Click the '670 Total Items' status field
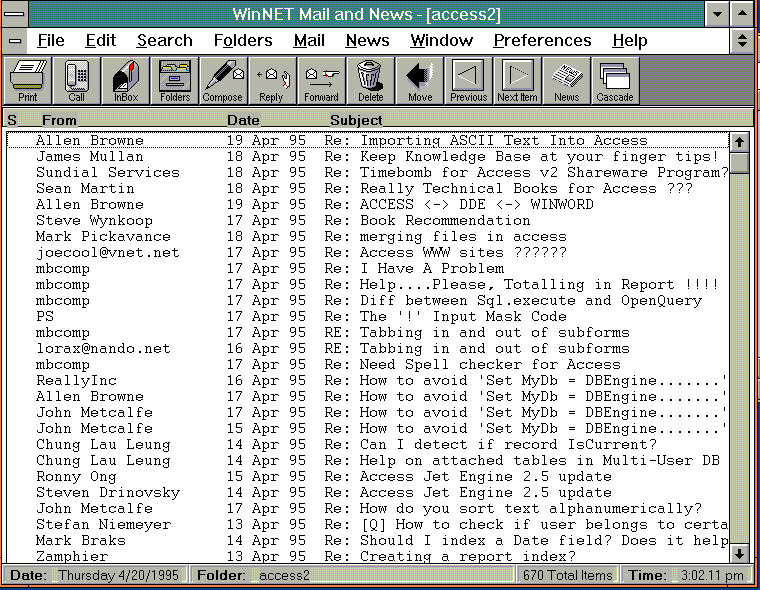Viewport: 760px width, 590px height. pos(568,575)
